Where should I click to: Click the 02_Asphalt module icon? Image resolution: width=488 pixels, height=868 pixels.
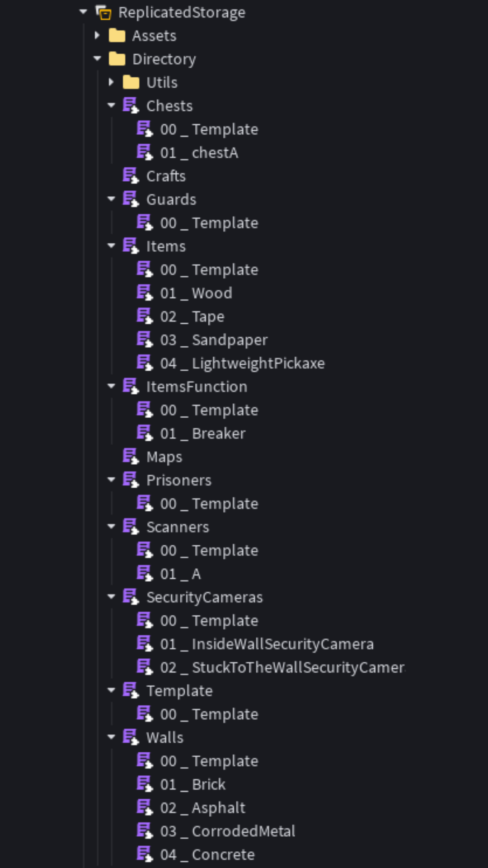coord(145,807)
